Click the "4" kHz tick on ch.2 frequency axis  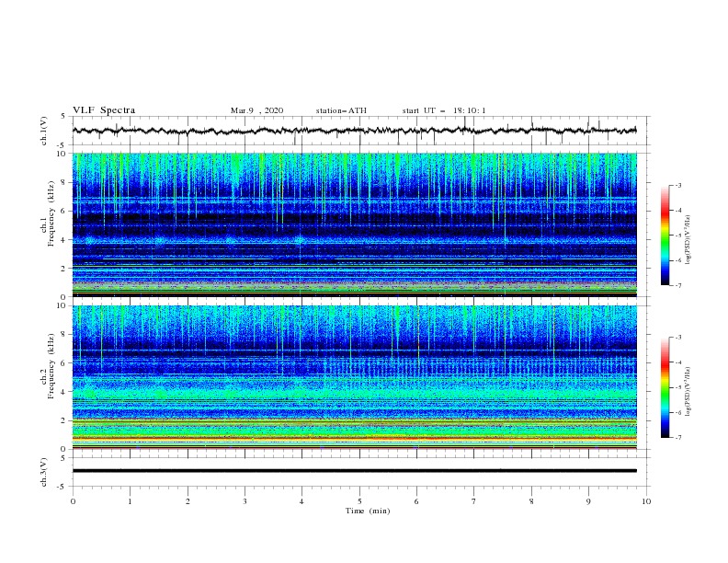[x=64, y=392]
